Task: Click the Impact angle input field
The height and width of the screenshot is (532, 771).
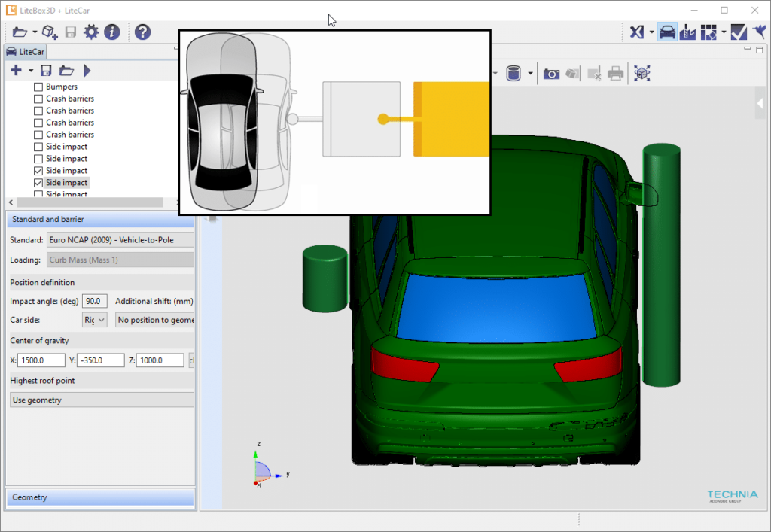Action: [x=94, y=301]
